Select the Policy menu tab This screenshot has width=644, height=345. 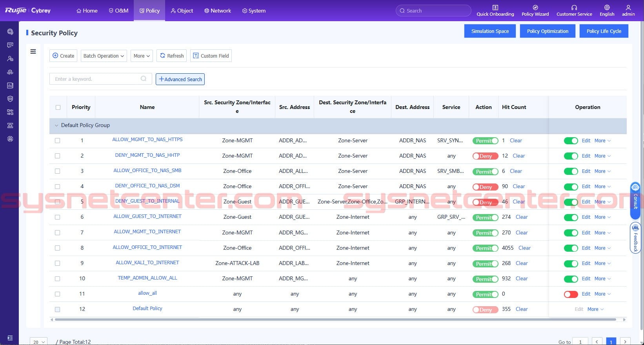tap(149, 11)
